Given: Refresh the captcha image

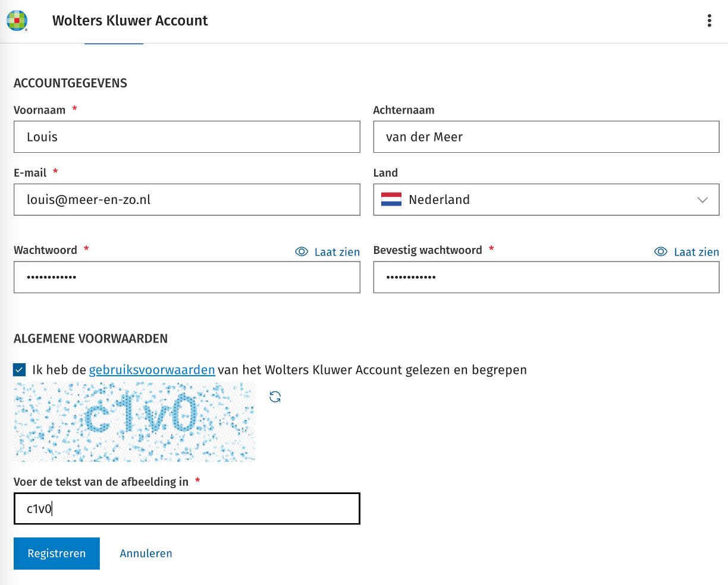Looking at the screenshot, I should click(275, 397).
